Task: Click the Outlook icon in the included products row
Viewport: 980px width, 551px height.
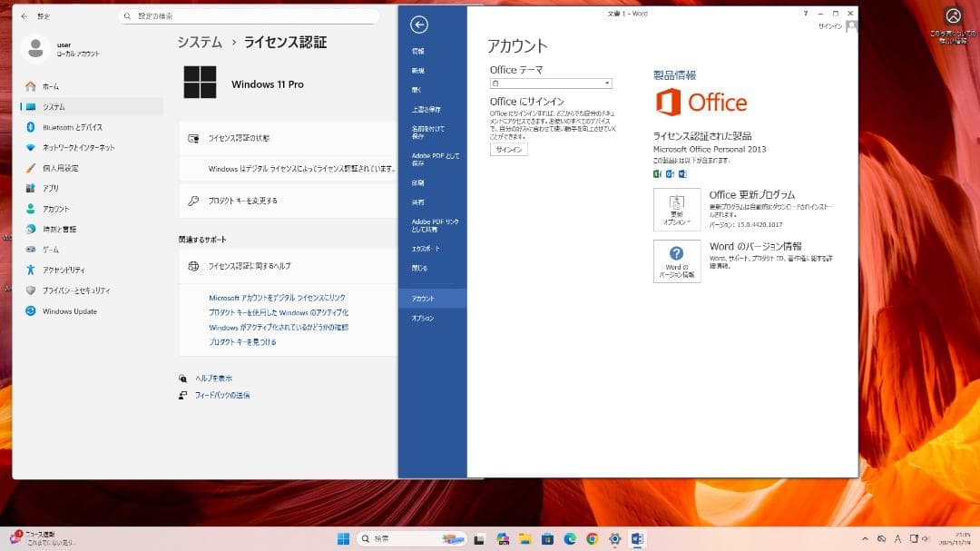Action: (x=669, y=172)
